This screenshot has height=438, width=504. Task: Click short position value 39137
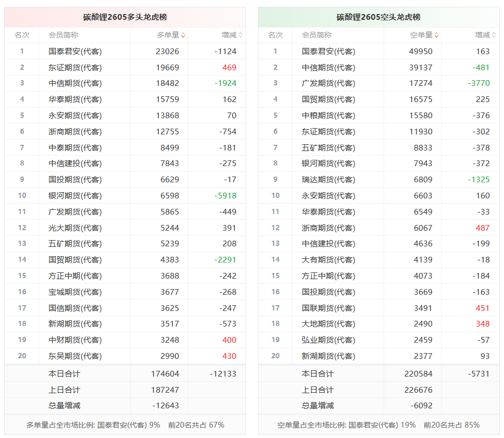tap(421, 67)
